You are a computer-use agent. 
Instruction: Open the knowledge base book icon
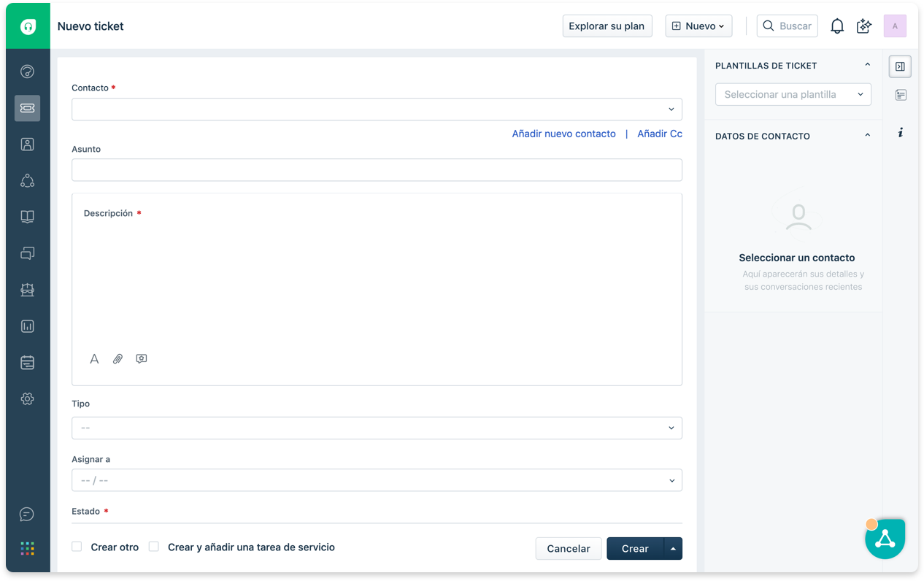tap(27, 217)
